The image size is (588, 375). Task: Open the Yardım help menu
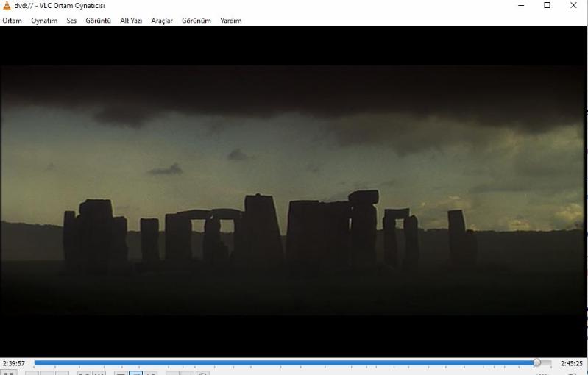tap(230, 21)
